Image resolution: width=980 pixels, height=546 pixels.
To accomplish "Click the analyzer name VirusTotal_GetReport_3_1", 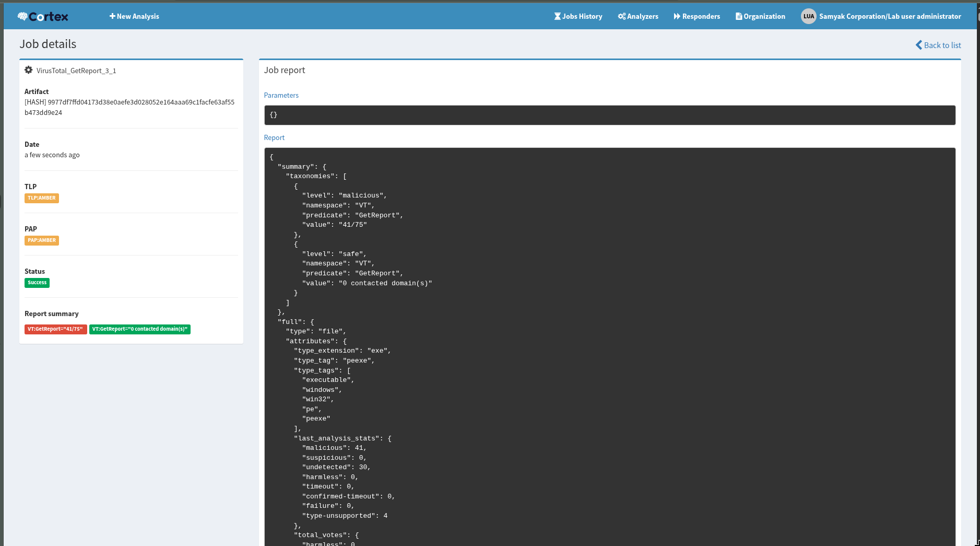I will click(x=76, y=71).
